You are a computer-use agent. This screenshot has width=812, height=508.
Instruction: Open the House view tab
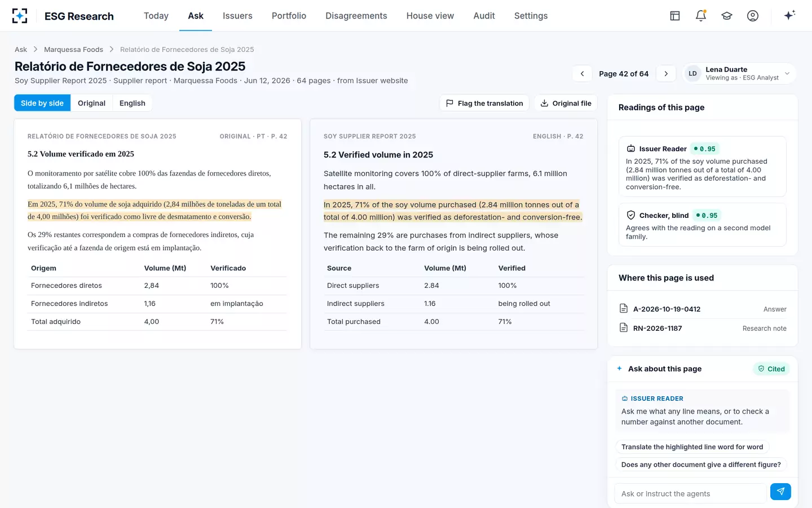tap(430, 16)
